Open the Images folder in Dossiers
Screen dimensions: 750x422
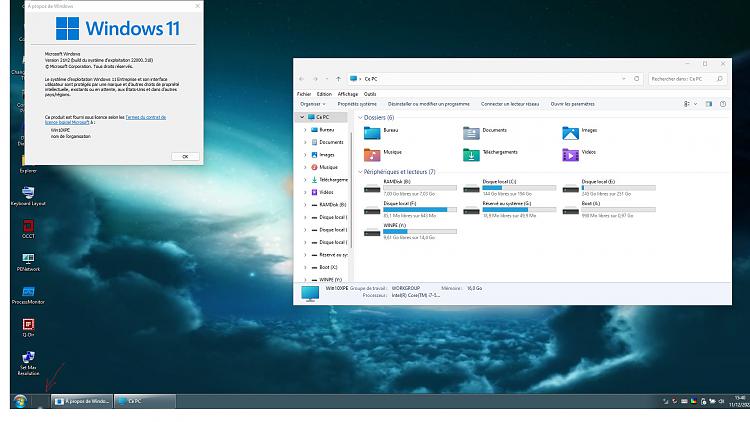pyautogui.click(x=579, y=133)
